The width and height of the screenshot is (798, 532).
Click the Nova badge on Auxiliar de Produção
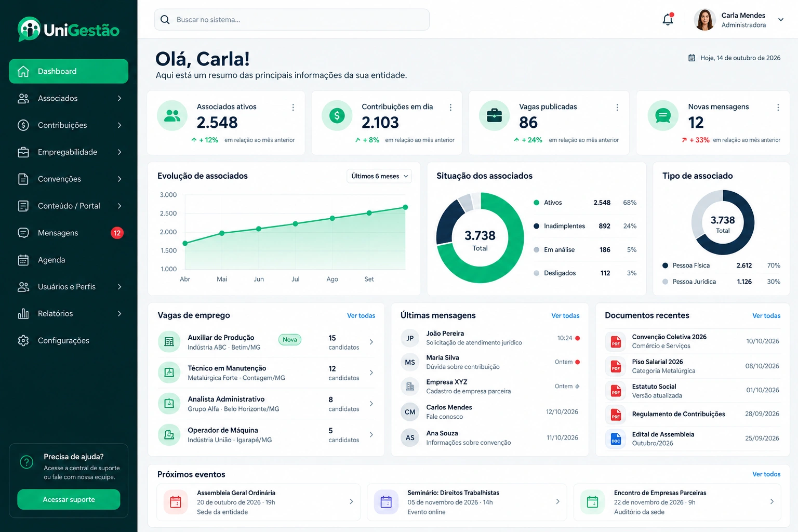pyautogui.click(x=290, y=340)
